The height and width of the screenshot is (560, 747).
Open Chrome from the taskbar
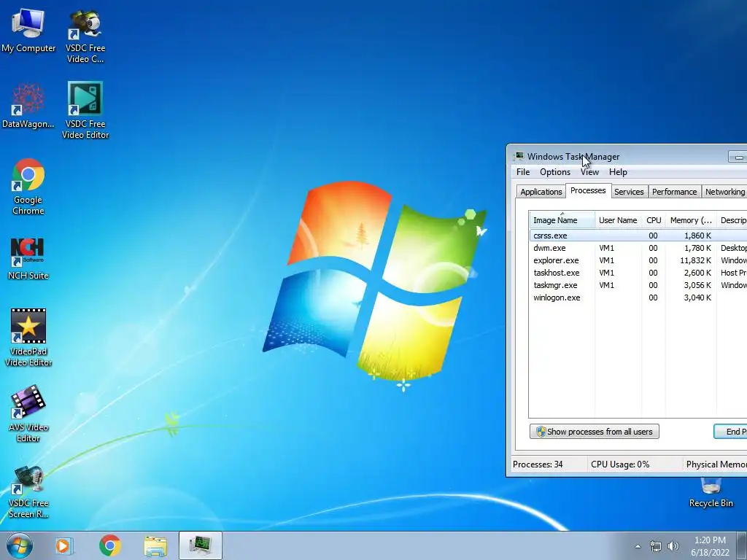click(x=110, y=545)
